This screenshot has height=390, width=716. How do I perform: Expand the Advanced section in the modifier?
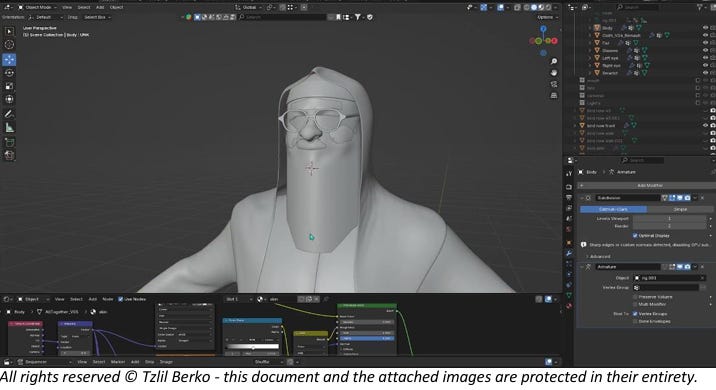click(x=600, y=257)
